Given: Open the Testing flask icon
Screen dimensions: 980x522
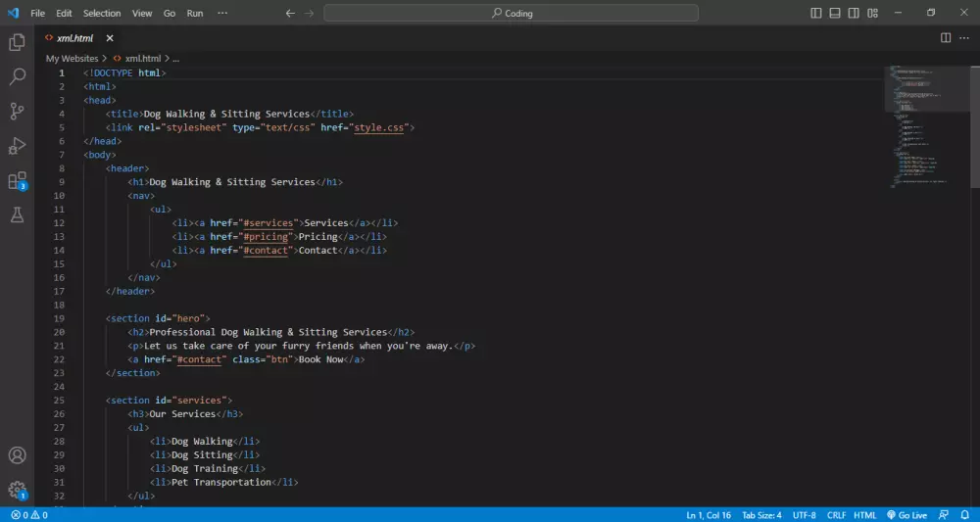Looking at the screenshot, I should pos(17,214).
